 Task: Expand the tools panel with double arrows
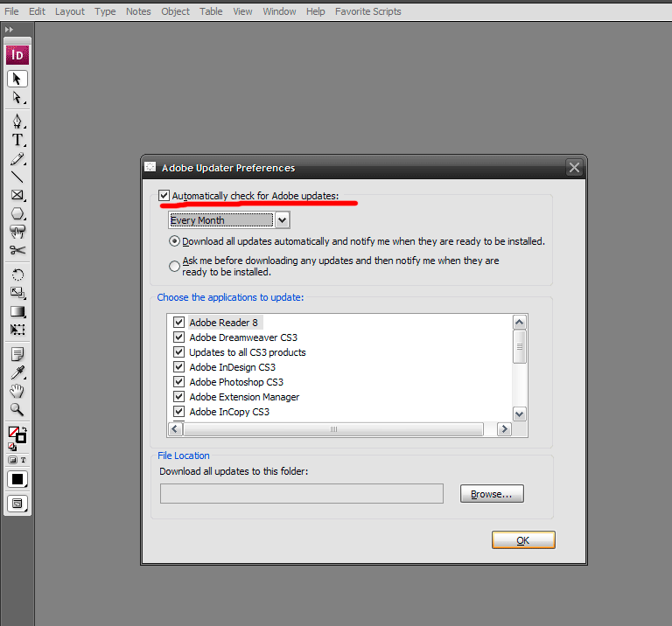pyautogui.click(x=9, y=30)
